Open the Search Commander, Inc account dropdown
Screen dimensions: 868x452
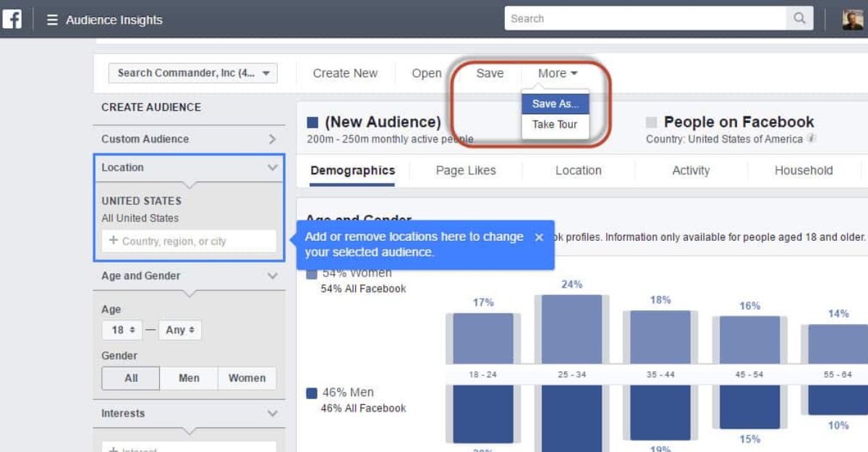[x=193, y=73]
